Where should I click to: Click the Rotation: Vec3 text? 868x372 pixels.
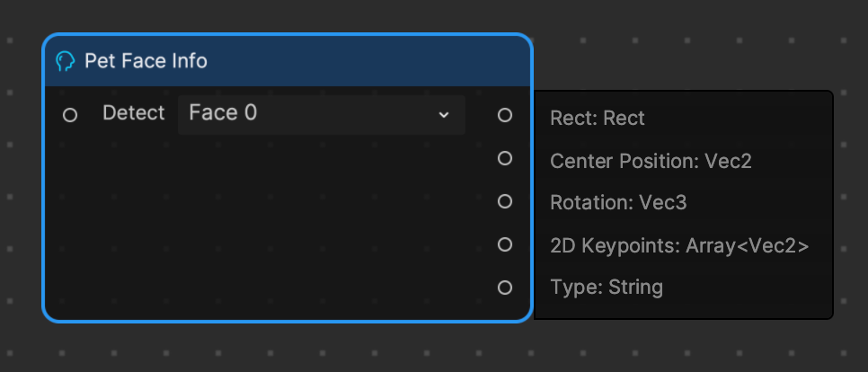tap(618, 202)
